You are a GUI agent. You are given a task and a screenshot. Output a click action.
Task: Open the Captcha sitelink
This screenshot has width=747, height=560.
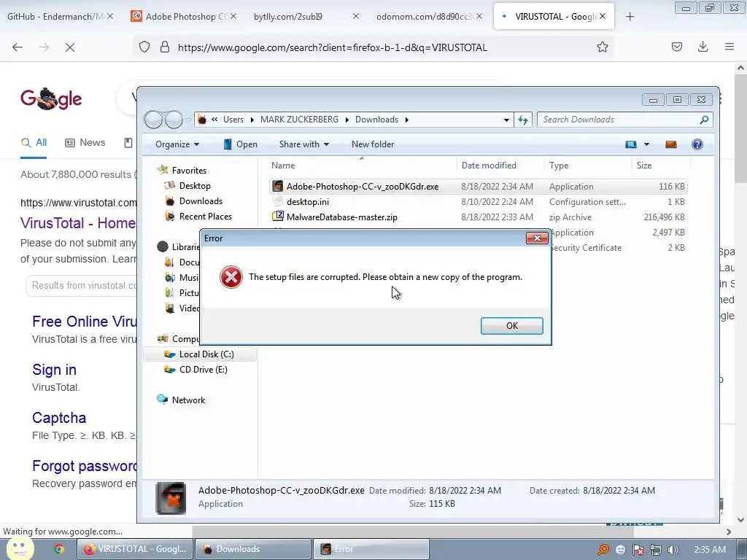(59, 418)
